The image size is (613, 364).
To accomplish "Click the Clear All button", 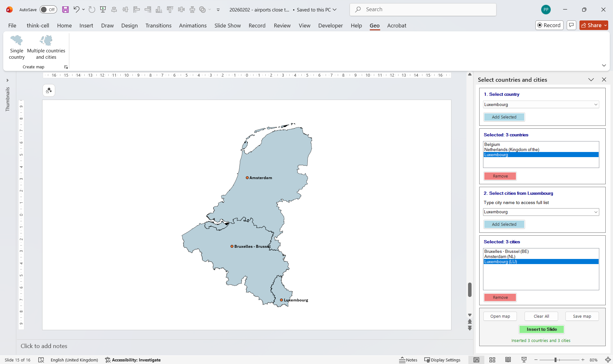I will pyautogui.click(x=541, y=316).
